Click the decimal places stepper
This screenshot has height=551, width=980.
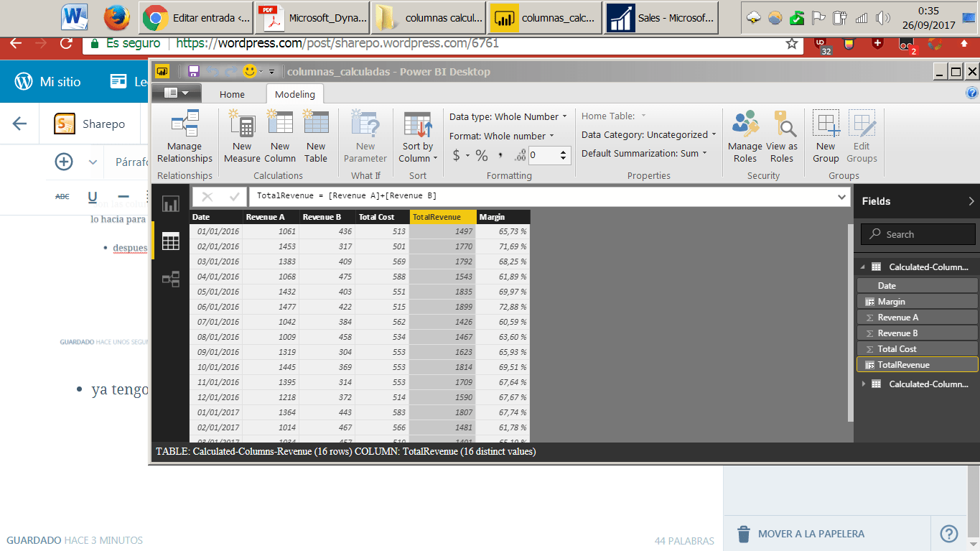564,154
